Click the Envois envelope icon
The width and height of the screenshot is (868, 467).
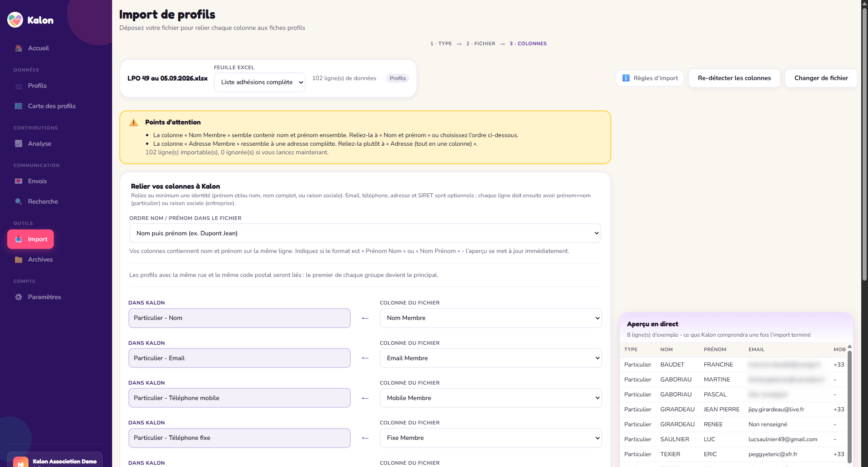(19, 181)
